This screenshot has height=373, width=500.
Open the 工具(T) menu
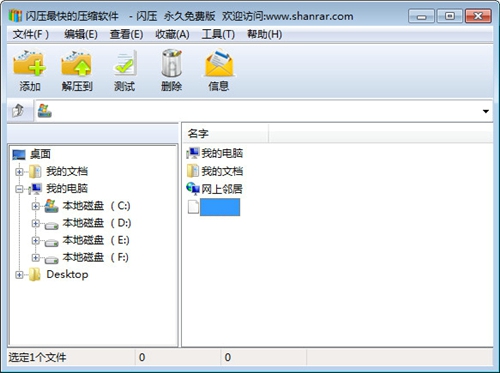(x=218, y=34)
